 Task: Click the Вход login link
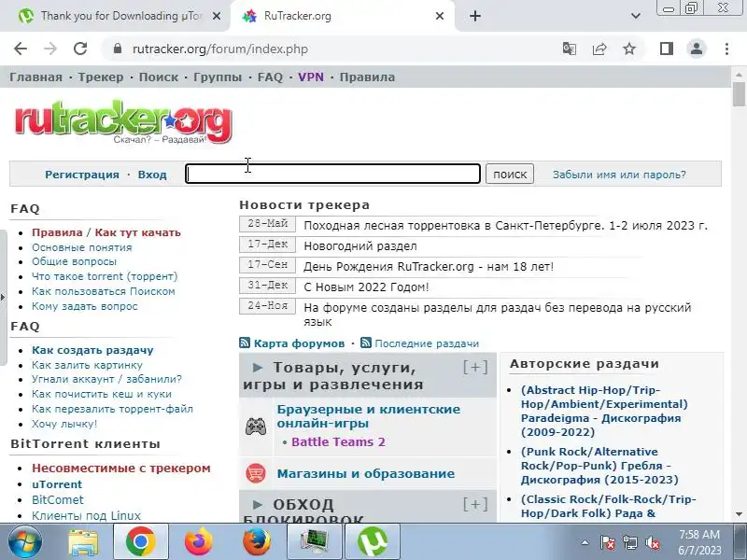pyautogui.click(x=152, y=175)
